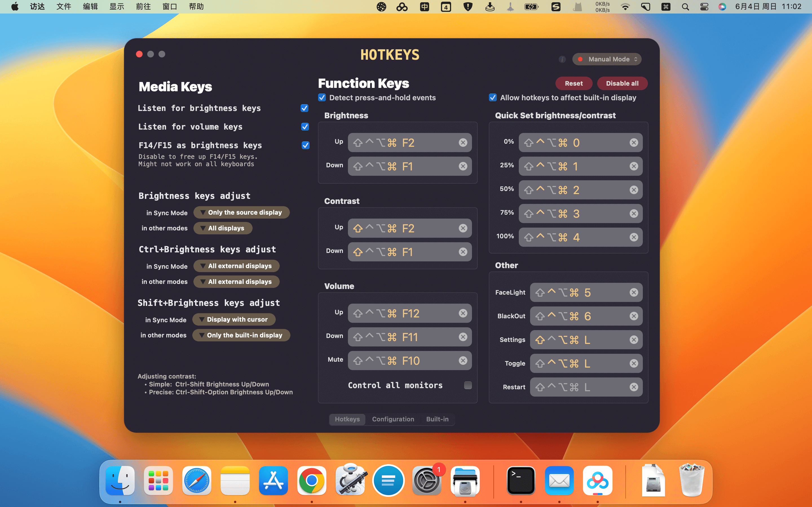Enable Detect press-and-hold events checkbox
Viewport: 812px width, 507px height.
coord(322,97)
